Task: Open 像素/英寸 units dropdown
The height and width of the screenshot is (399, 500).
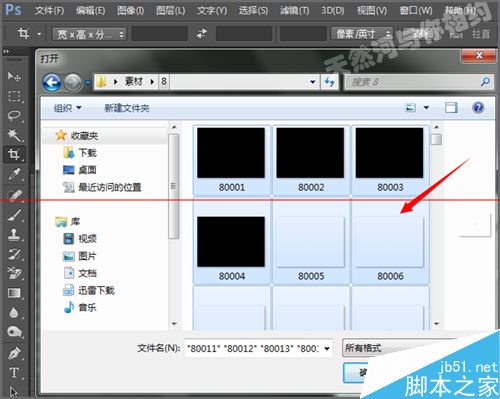Action: (362, 34)
